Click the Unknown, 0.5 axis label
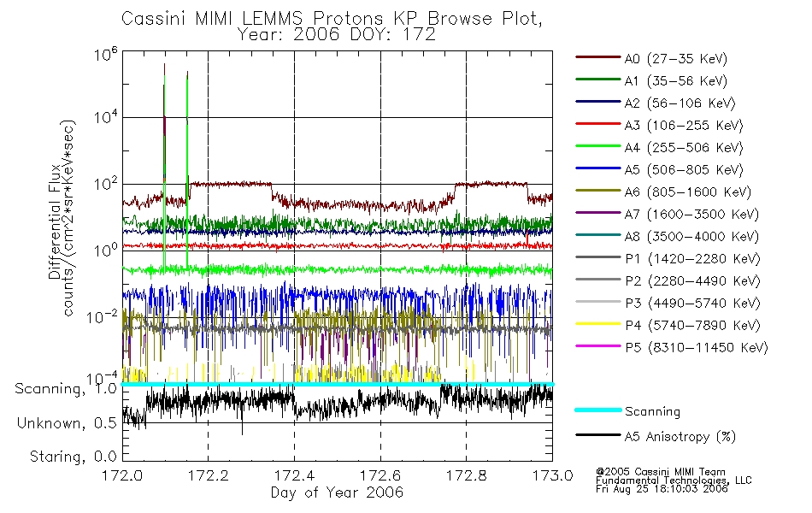 pos(67,423)
